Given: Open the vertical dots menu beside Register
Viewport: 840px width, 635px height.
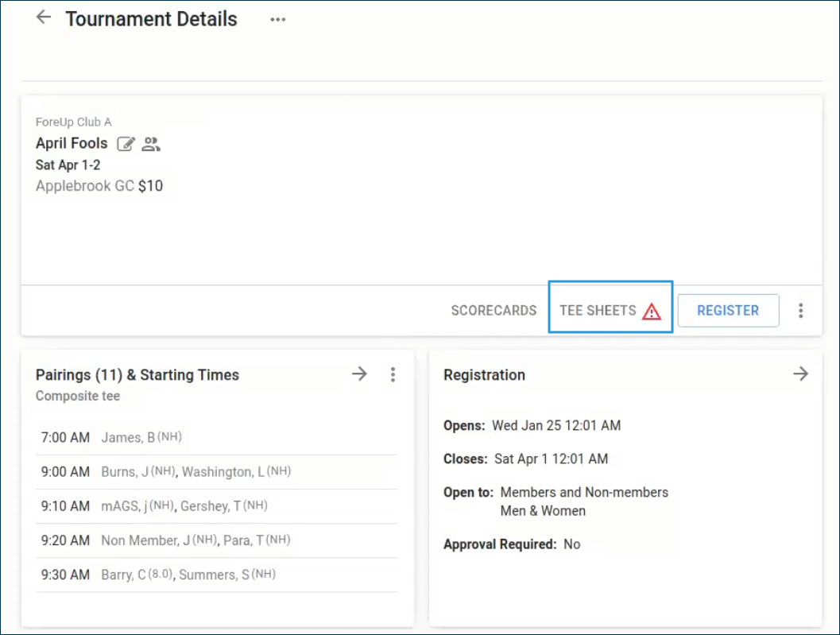Looking at the screenshot, I should pos(800,311).
